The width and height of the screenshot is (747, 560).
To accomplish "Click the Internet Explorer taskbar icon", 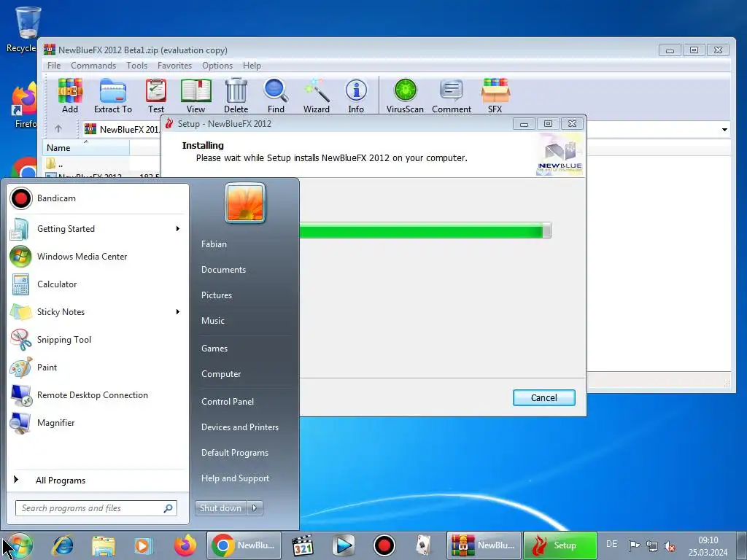I will tap(63, 545).
